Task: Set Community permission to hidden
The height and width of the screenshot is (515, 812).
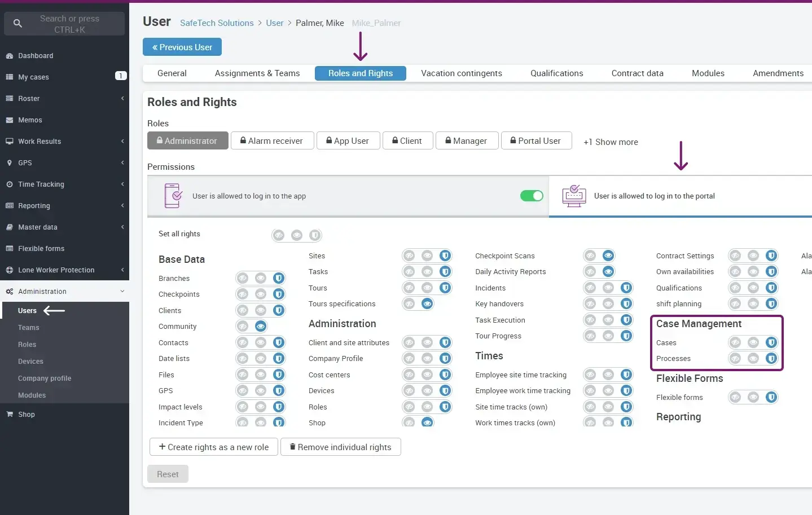Action: (243, 326)
